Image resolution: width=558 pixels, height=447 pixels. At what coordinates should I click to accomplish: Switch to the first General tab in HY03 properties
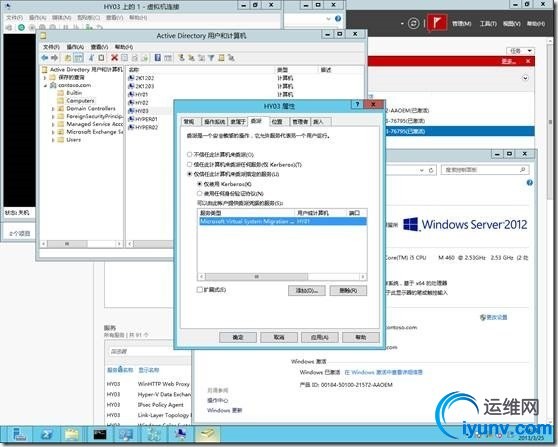pos(190,122)
